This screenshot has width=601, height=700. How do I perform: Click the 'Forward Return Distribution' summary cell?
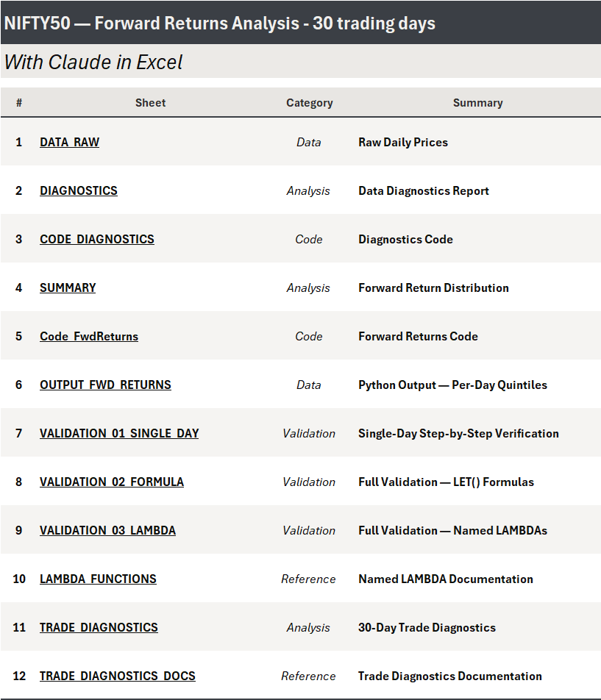click(x=433, y=287)
